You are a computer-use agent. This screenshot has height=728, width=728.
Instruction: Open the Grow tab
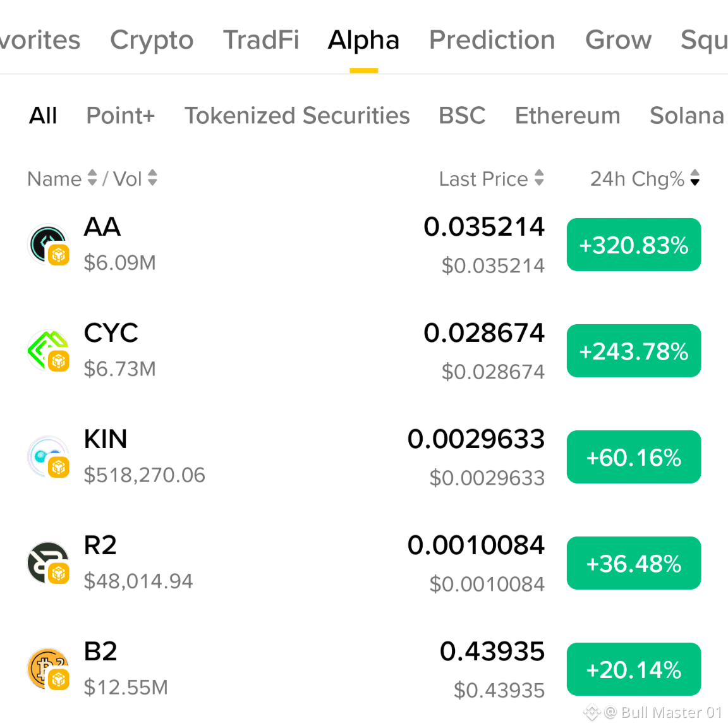tap(618, 40)
